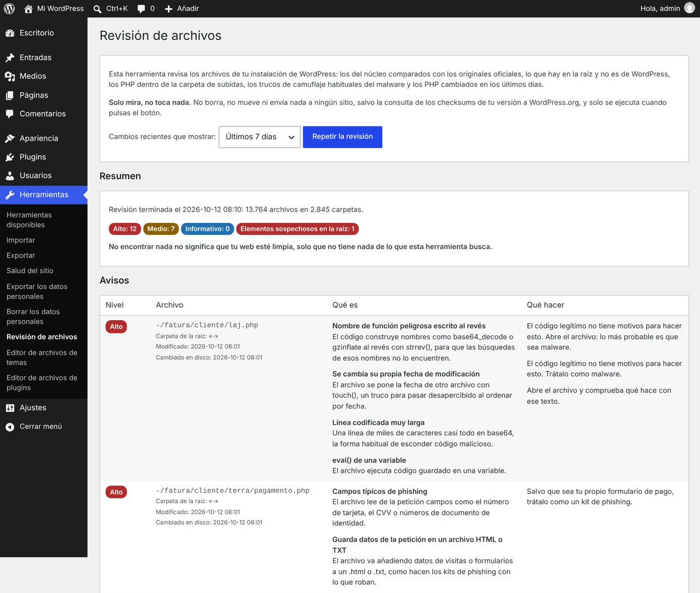Open the Últimos 7 días dropdown
Image resolution: width=700 pixels, height=593 pixels.
pos(260,137)
